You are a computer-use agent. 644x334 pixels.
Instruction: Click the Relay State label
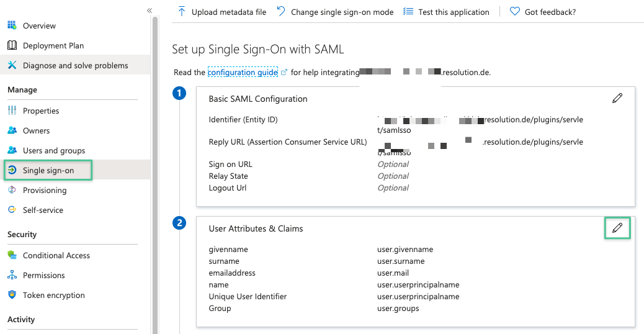(228, 176)
